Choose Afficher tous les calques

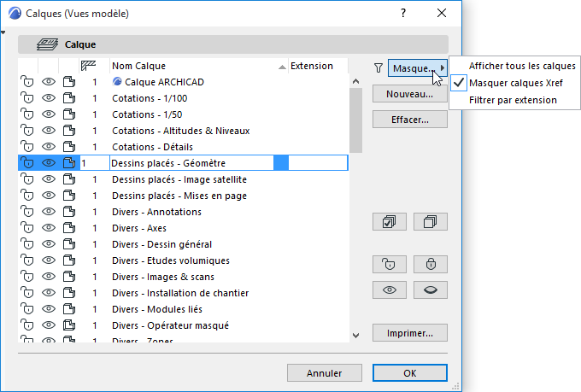tap(522, 66)
